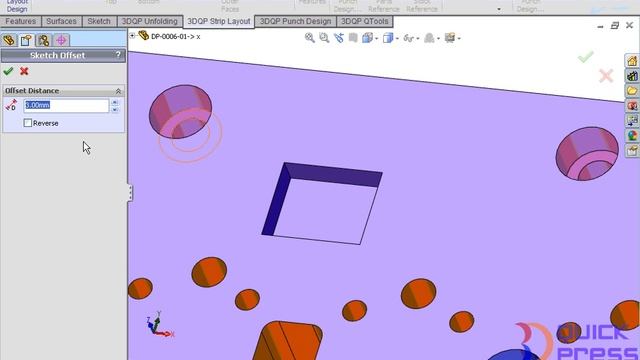Cancel Sketch Offset with red X

click(24, 71)
